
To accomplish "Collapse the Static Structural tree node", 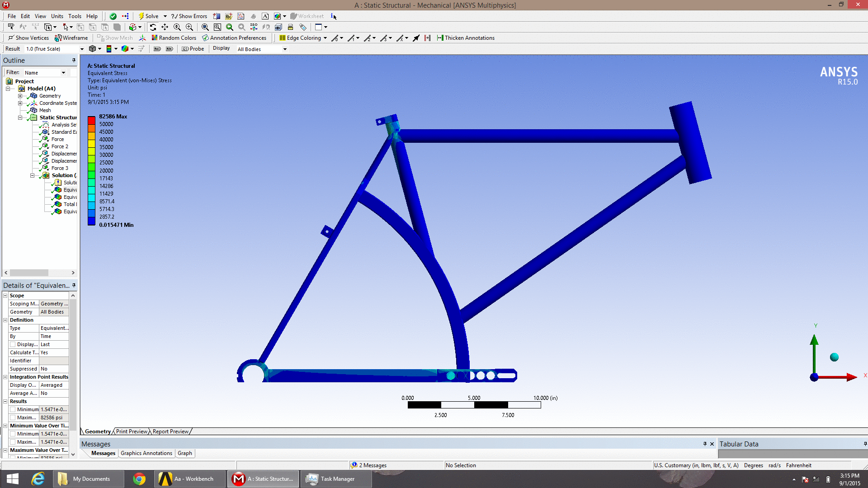I will click(20, 117).
